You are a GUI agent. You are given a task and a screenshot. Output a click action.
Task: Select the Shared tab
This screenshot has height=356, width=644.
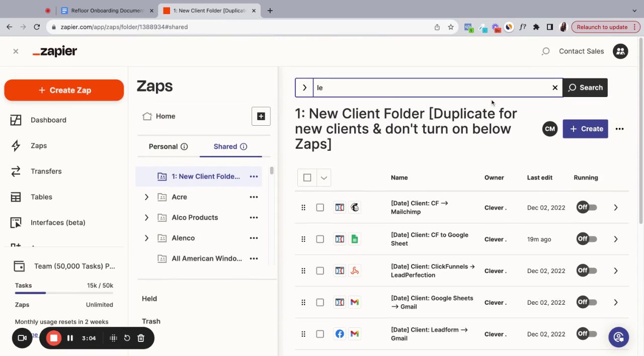click(x=225, y=147)
